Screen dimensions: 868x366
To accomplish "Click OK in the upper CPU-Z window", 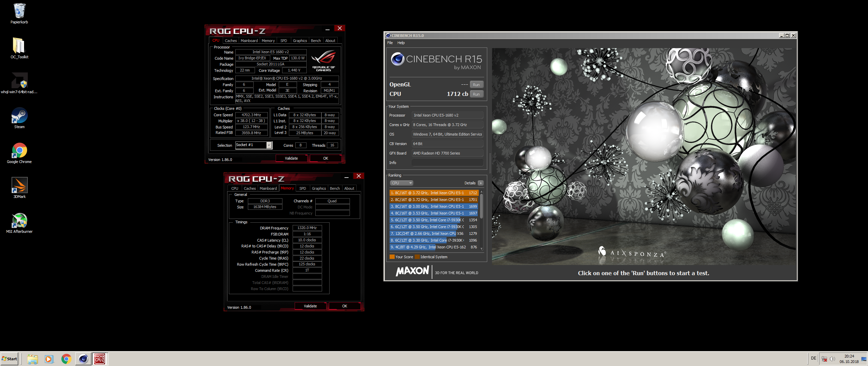I will [325, 158].
